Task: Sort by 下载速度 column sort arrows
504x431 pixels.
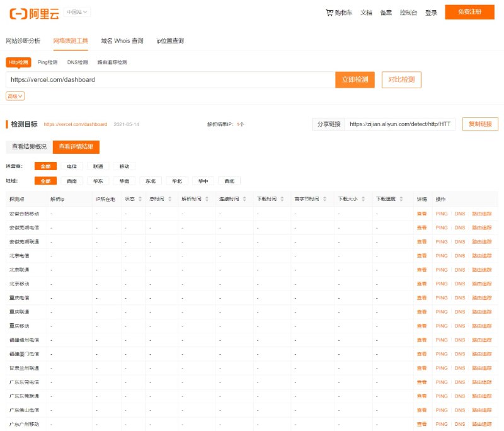Action: tap(401, 199)
